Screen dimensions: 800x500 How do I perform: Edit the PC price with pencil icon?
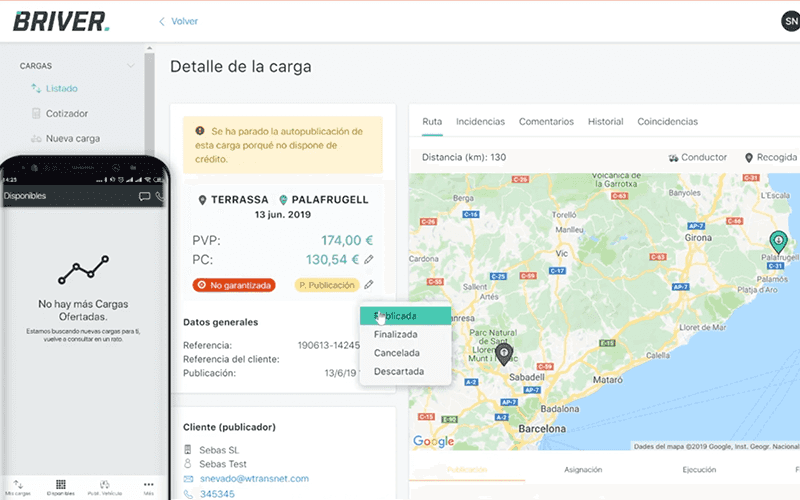[x=369, y=260]
